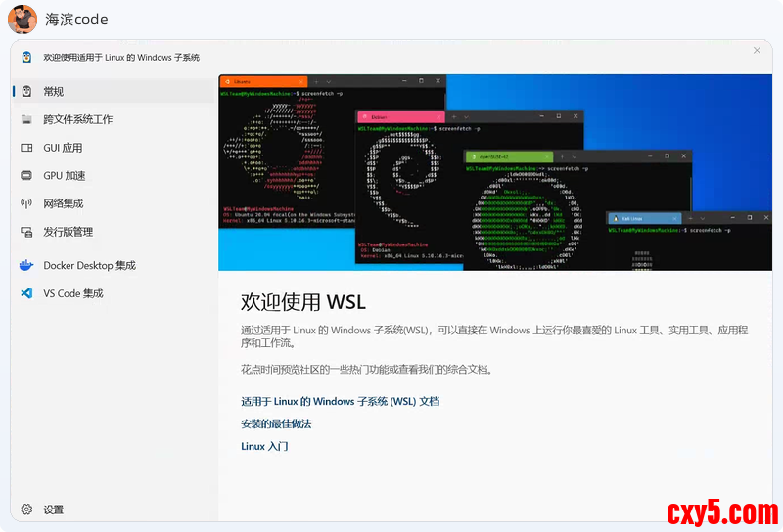Open 发行版管理 page

click(115, 232)
